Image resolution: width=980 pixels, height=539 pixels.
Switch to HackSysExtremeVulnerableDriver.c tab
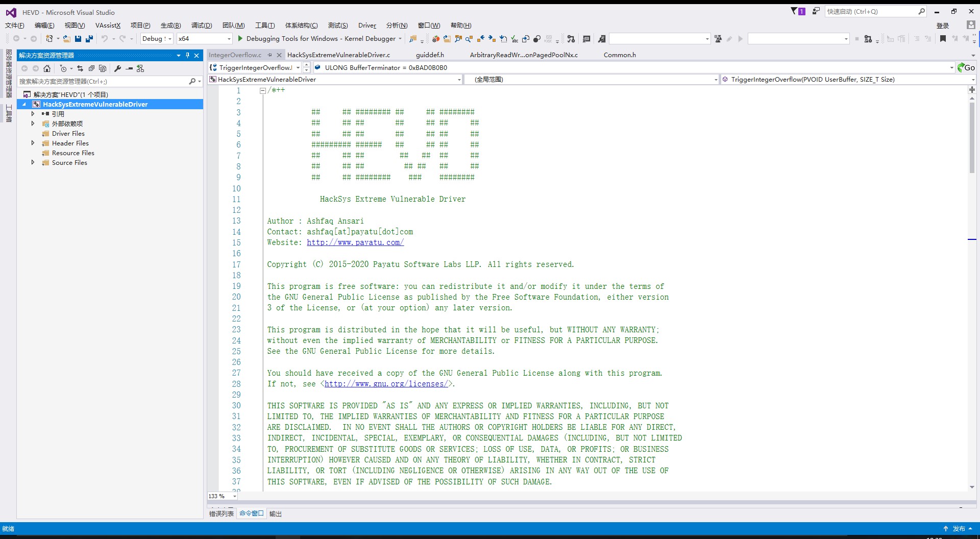338,55
